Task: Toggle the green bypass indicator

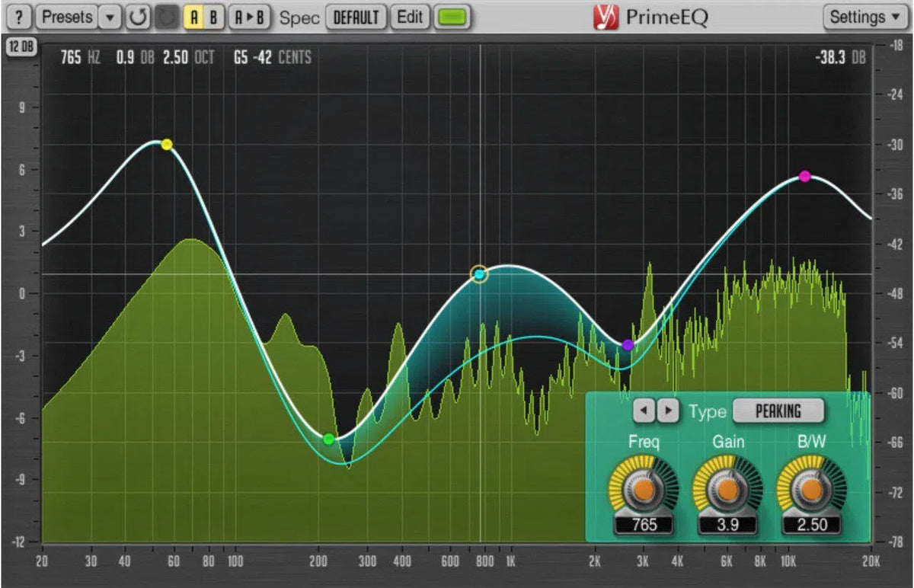Action: (451, 16)
